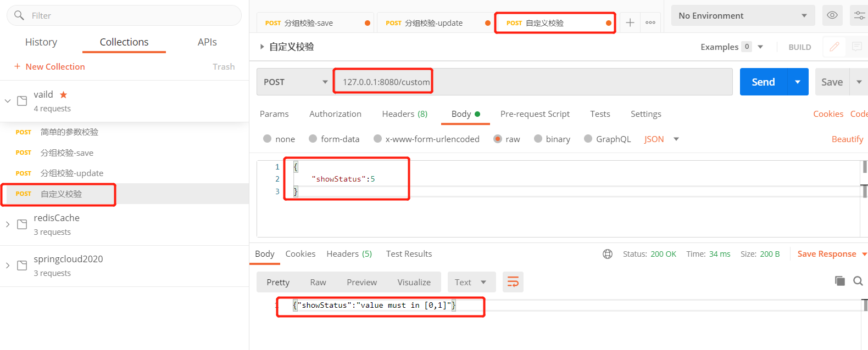
Task: Expand the 自定义校验 request description triangle
Action: 262,47
